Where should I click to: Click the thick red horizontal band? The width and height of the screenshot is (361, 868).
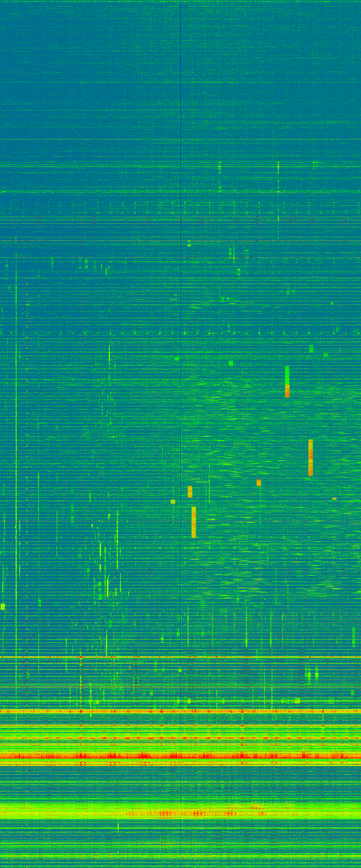[x=180, y=756]
